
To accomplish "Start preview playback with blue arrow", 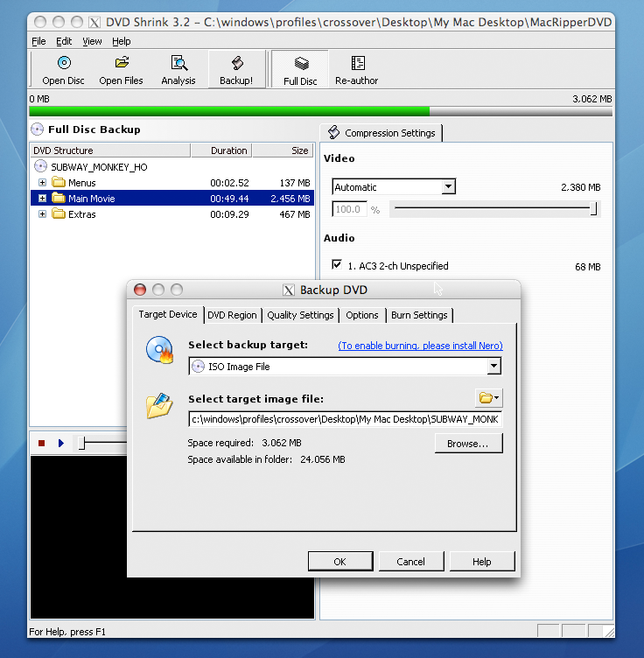I will 61,443.
